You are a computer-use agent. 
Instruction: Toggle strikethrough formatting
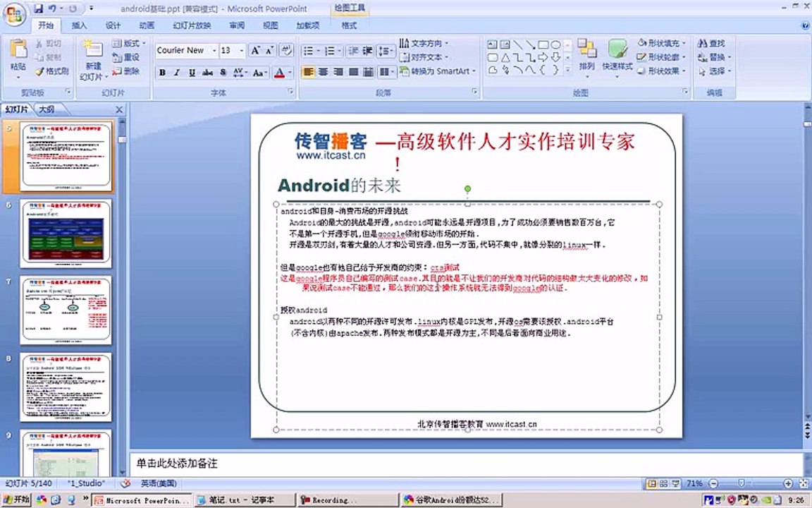[208, 73]
